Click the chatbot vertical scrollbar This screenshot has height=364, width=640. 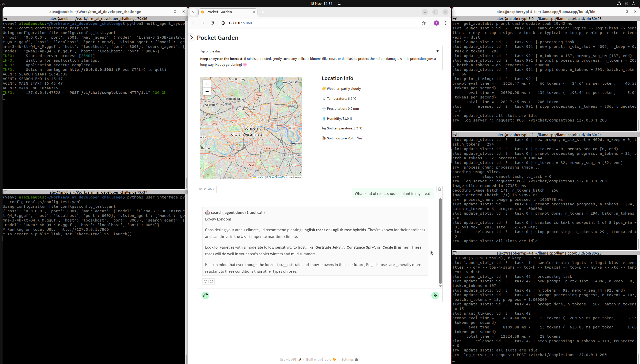pos(440,240)
